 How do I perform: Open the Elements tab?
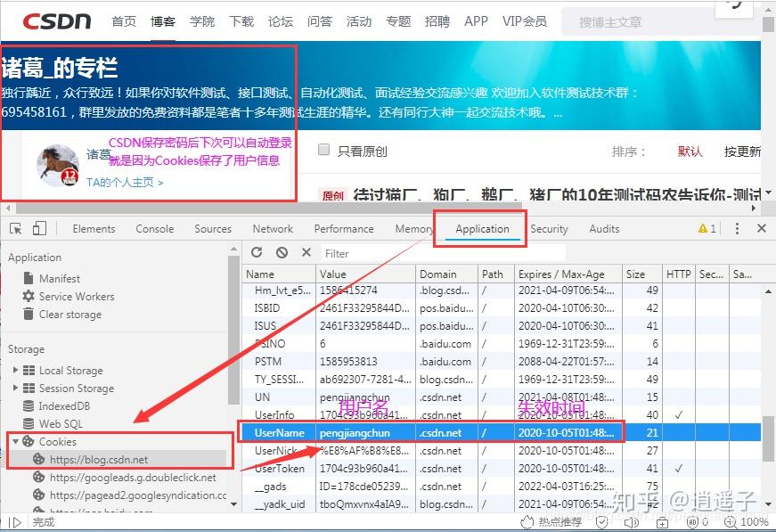tap(94, 229)
